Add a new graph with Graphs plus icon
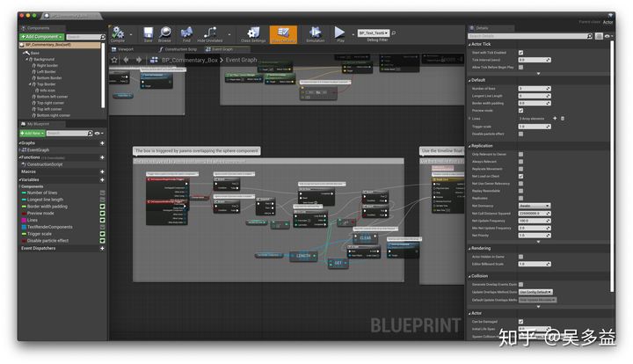The image size is (633, 364). [x=102, y=143]
